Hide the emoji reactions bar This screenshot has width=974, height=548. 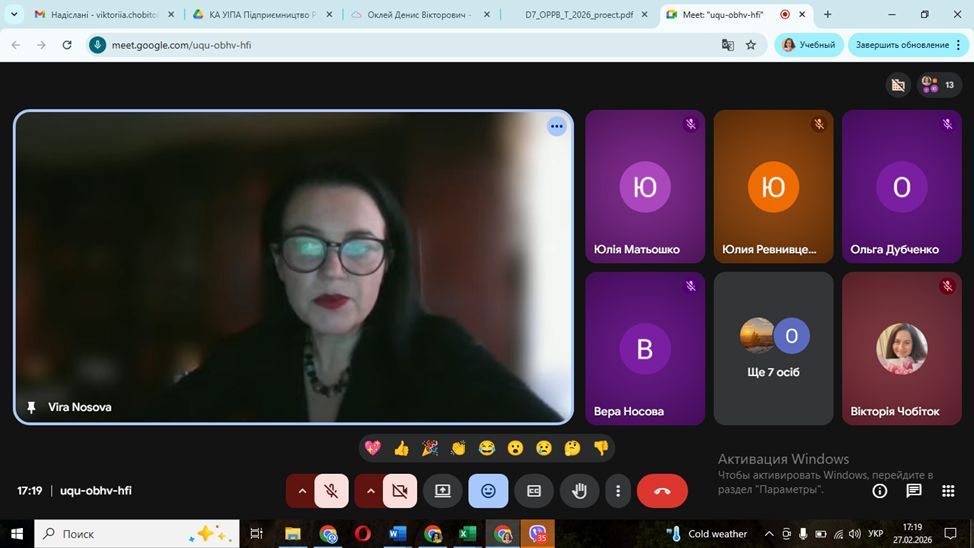(488, 491)
